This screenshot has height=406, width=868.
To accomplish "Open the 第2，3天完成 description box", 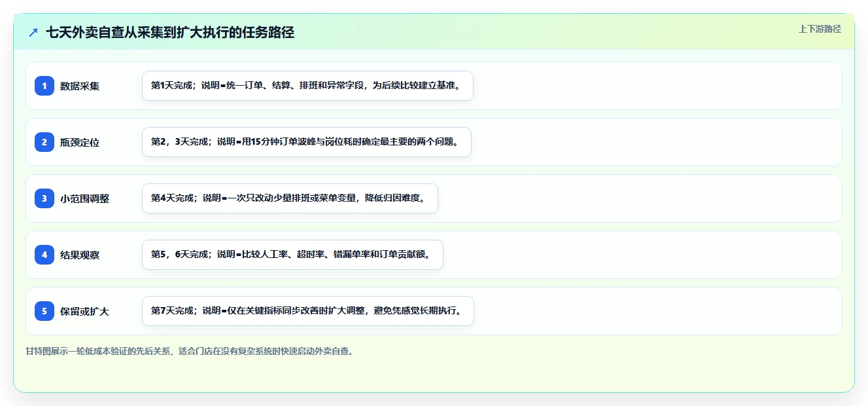I will click(x=307, y=142).
